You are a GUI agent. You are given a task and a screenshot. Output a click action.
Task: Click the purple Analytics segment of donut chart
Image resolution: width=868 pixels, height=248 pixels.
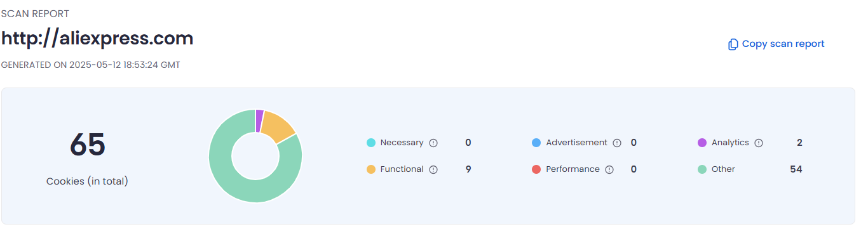(259, 121)
